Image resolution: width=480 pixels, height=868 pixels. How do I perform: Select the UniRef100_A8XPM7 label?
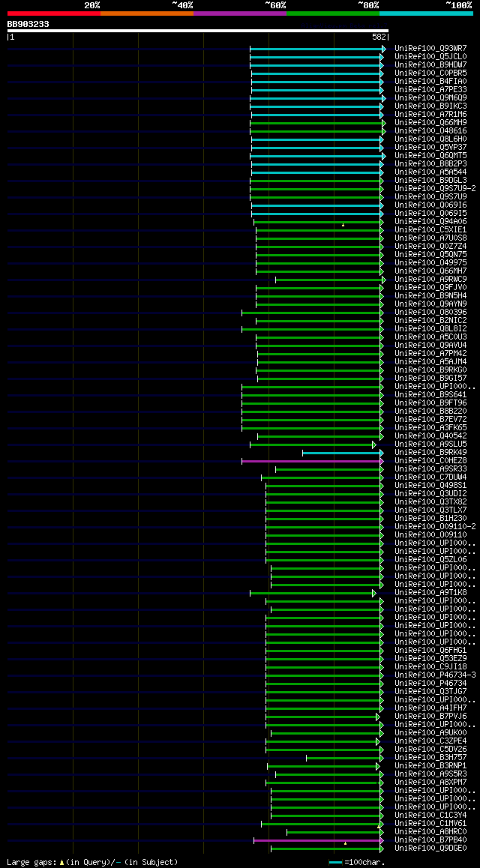tap(430, 783)
